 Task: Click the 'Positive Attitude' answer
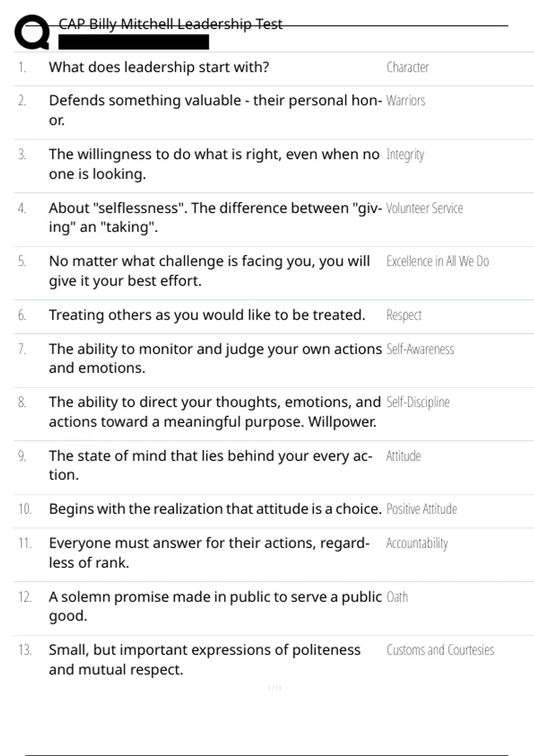(421, 509)
